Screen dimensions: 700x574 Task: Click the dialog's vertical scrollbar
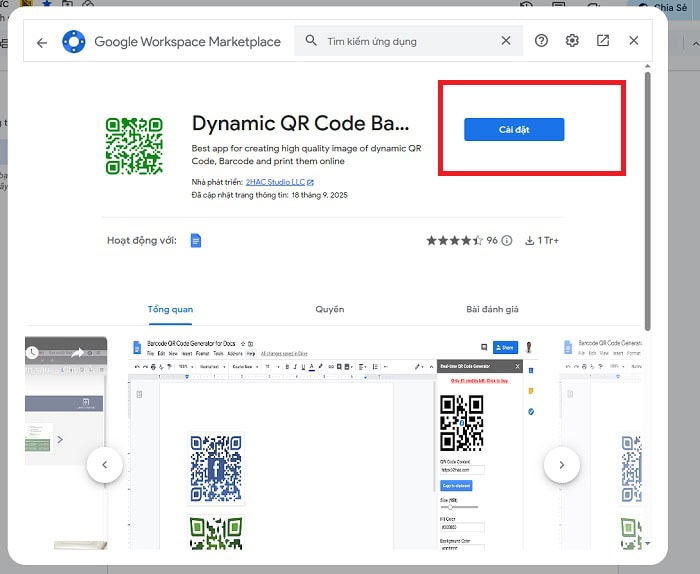[x=647, y=201]
